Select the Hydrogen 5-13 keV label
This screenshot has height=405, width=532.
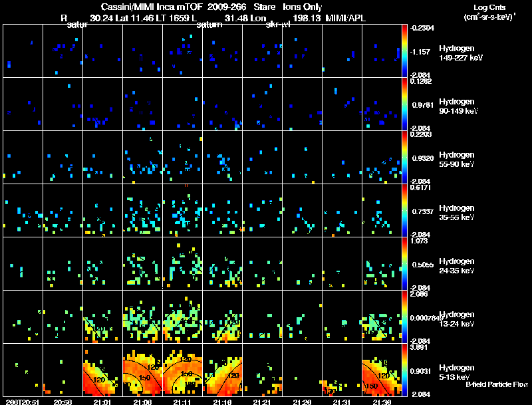click(457, 372)
